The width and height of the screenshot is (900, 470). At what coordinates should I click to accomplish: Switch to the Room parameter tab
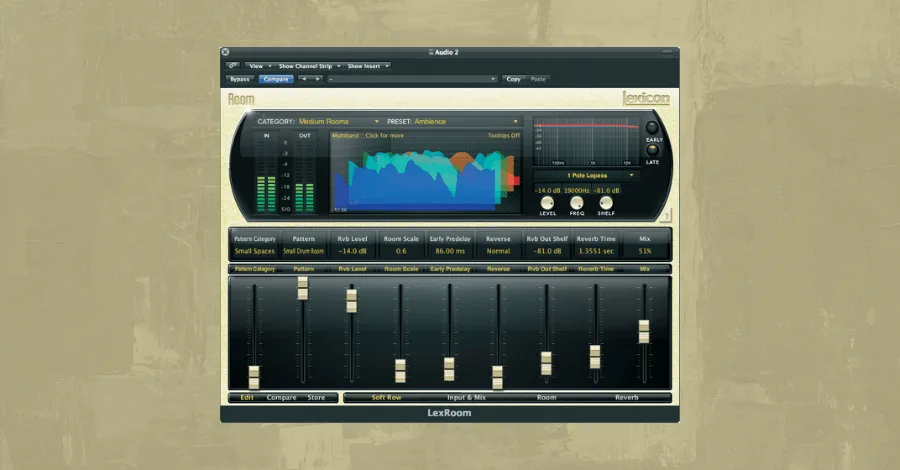tap(546, 397)
